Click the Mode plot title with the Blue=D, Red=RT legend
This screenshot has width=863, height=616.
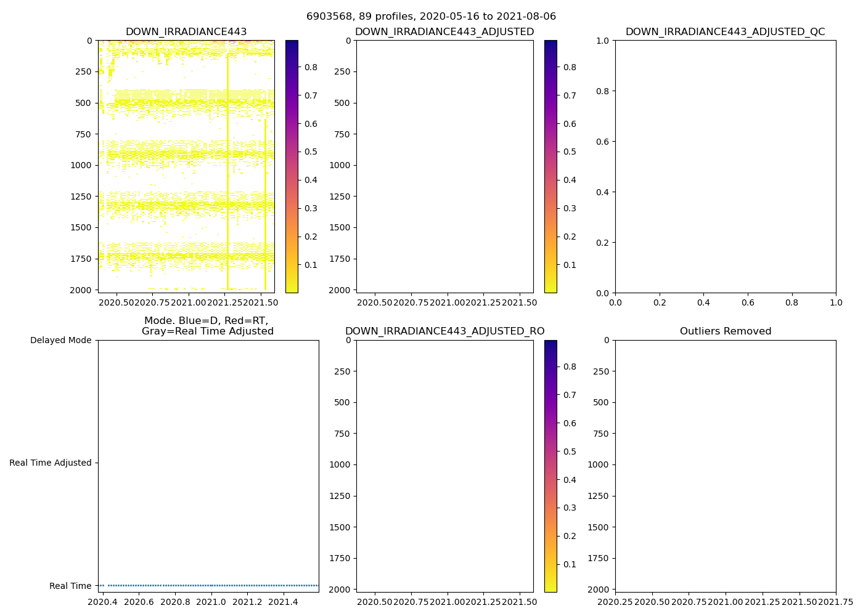pyautogui.click(x=208, y=326)
